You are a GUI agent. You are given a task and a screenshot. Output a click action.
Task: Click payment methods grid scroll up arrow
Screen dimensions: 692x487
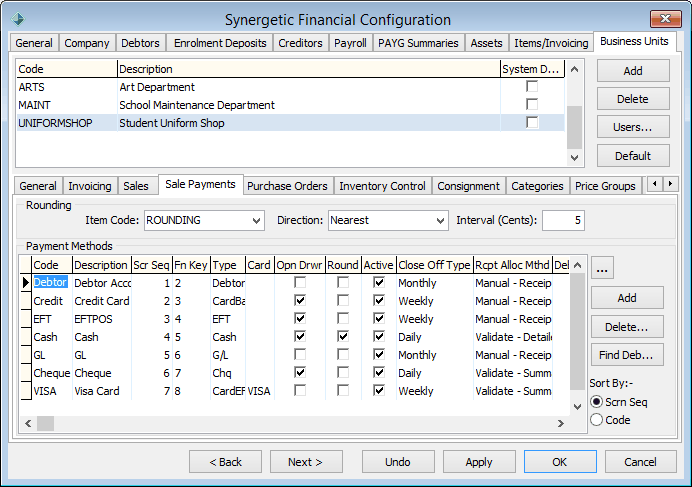coord(577,265)
